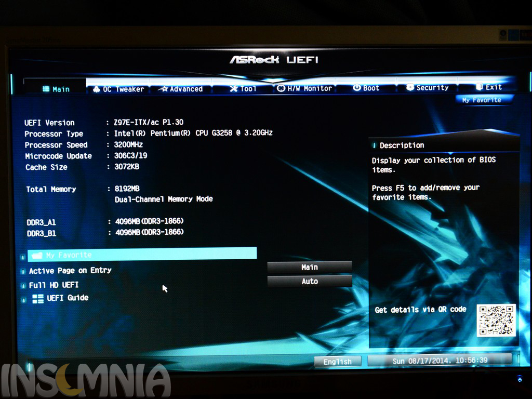This screenshot has width=532, height=399.
Task: Click the UEFI Version value Z97E-ITX/ac P1.30
Action: [148, 122]
